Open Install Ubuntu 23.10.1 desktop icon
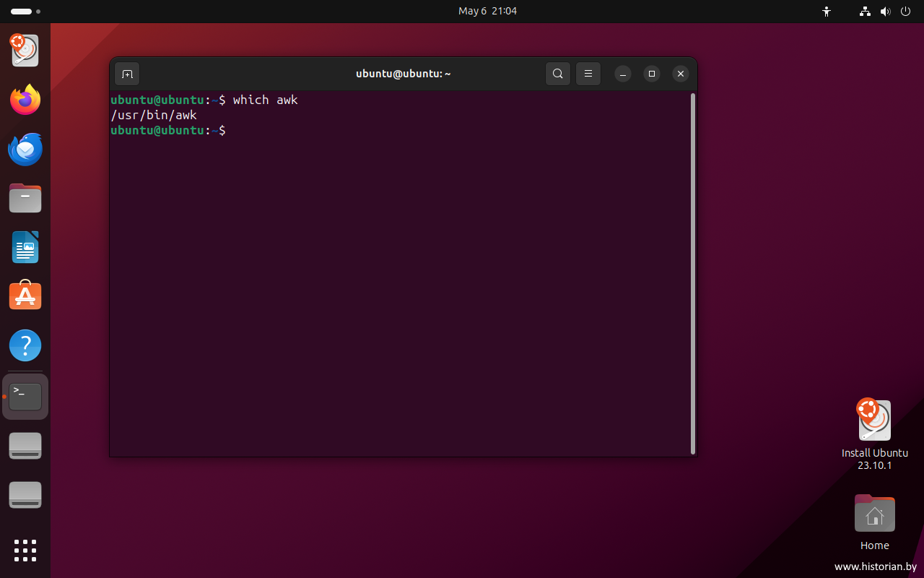This screenshot has width=924, height=578. 874,421
